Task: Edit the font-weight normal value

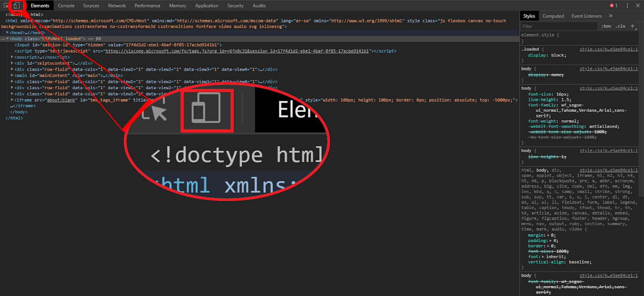Action: pos(570,121)
